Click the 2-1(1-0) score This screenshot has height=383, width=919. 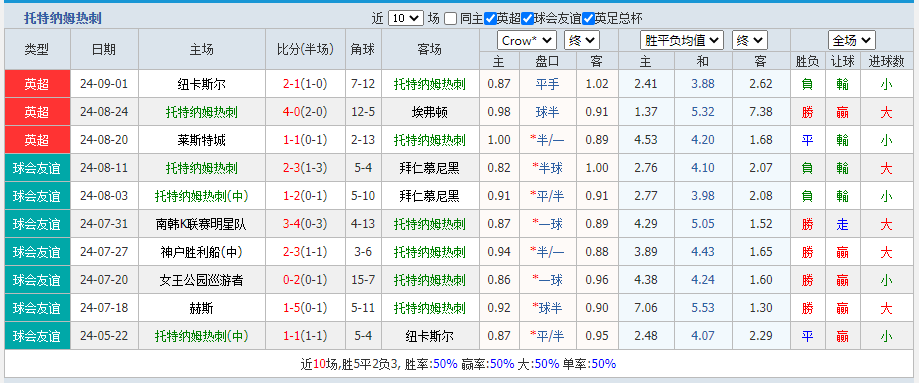coord(305,84)
